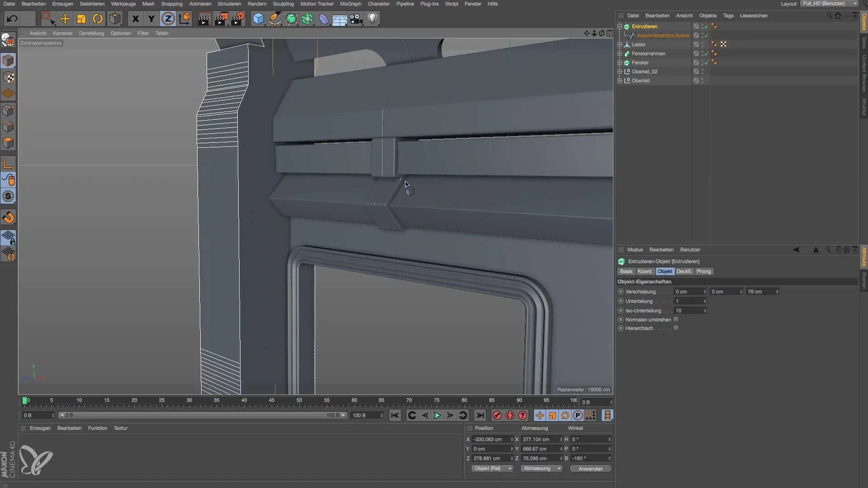Select Abschnittsstütze.Spline in object list
Image resolution: width=868 pixels, height=488 pixels.
(663, 35)
